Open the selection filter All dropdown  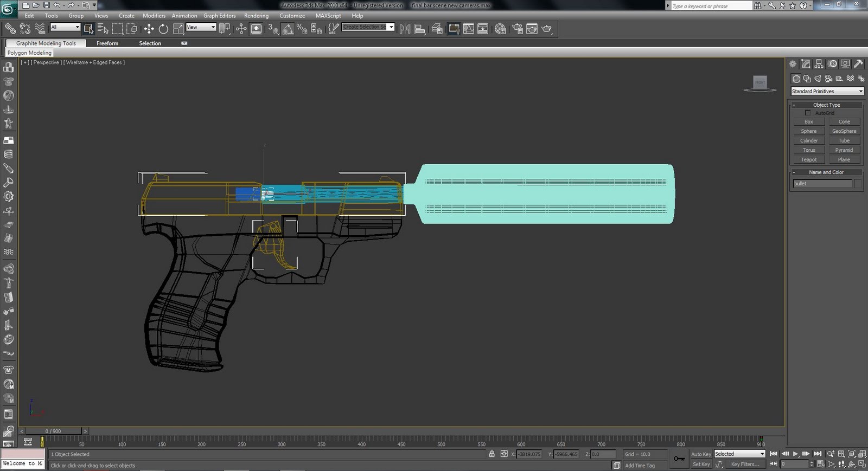click(x=65, y=27)
